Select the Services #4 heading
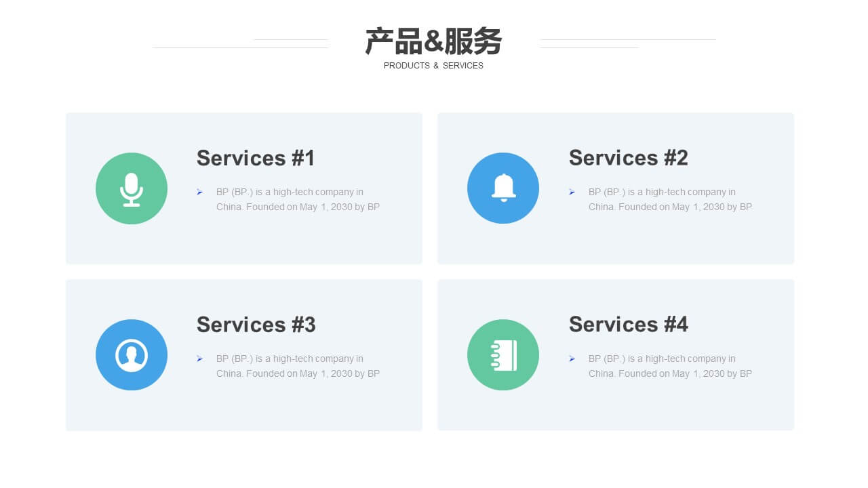The height and width of the screenshot is (488, 868). coord(629,325)
